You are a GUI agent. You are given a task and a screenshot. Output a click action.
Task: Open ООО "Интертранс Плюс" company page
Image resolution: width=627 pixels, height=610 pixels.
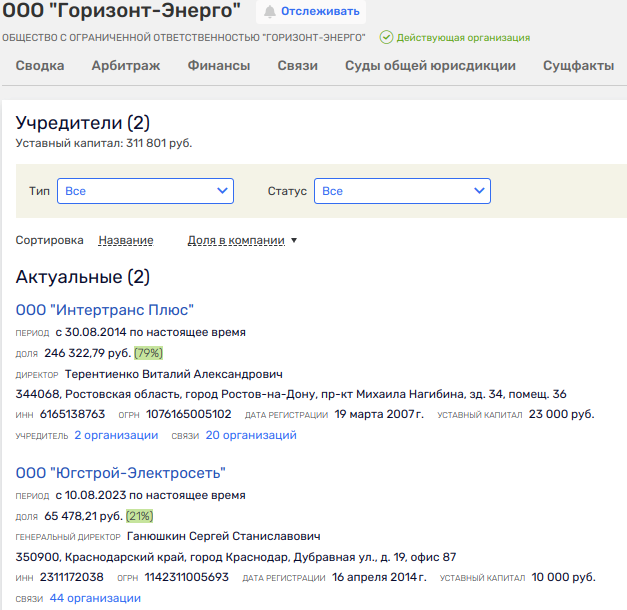[105, 310]
